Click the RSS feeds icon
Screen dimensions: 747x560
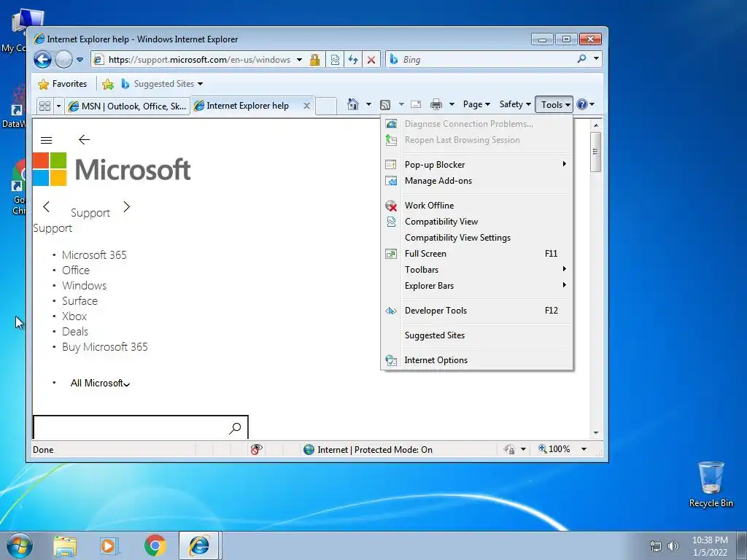[385, 105]
